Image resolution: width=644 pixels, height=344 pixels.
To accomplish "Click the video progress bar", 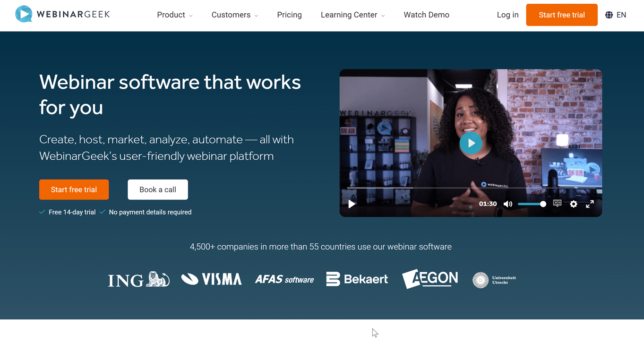I will [471, 188].
